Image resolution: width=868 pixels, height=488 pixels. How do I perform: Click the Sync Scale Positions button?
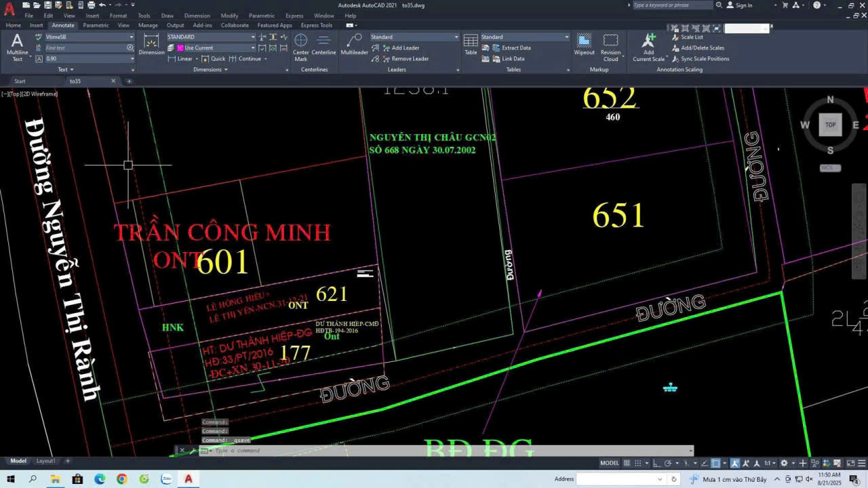point(701,58)
